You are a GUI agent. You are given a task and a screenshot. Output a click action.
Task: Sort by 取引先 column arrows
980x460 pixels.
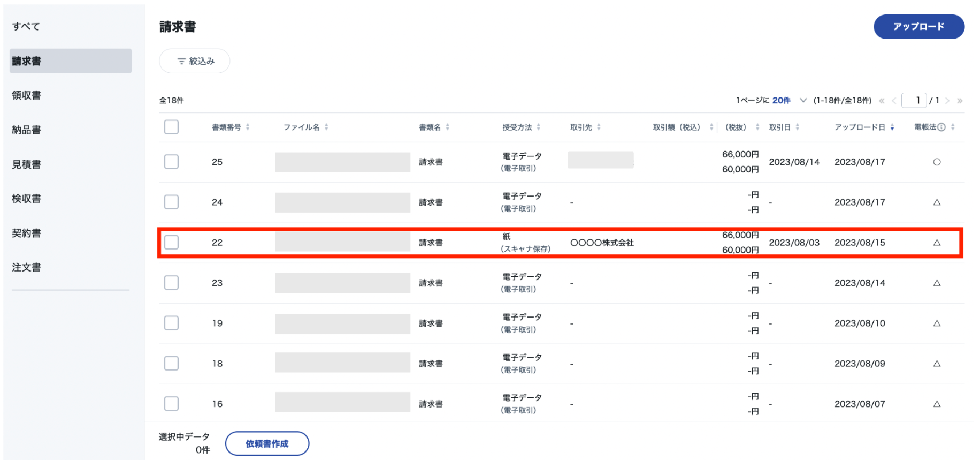tap(599, 127)
